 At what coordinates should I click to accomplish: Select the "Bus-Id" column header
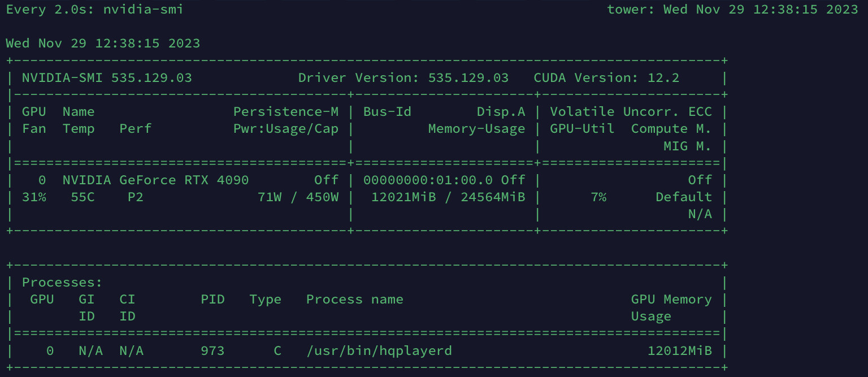pyautogui.click(x=388, y=112)
